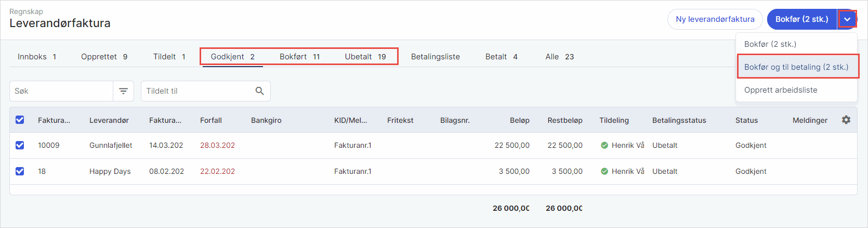Choose Bokfør og til betaling (2 stk.)
The image size is (868, 228).
pyautogui.click(x=796, y=67)
